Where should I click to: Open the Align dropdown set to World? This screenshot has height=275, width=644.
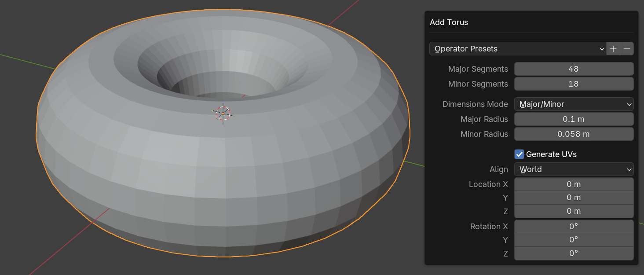click(574, 169)
